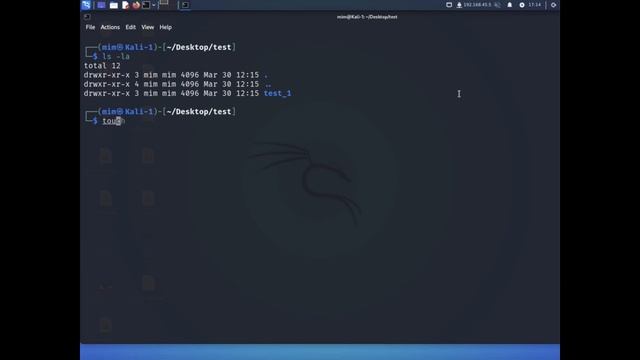The image size is (640, 360).
Task: Expand the terminal launcher dropdown arrow
Action: click(x=154, y=5)
